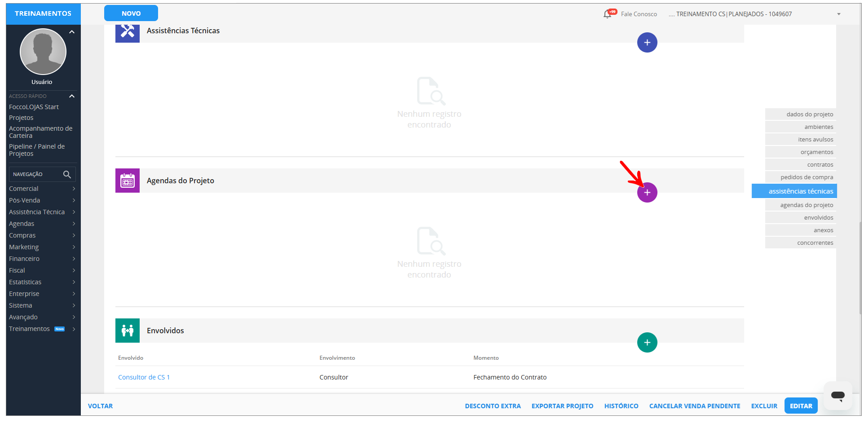Screen dimensions: 868x428
Task: Jump to pedidos de compra section
Action: click(x=801, y=177)
